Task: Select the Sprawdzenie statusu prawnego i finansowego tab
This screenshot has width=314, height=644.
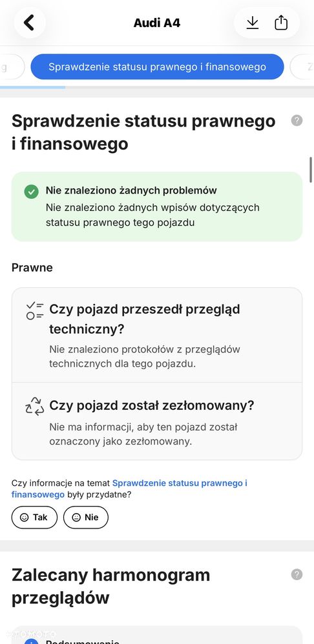Action: 158,67
